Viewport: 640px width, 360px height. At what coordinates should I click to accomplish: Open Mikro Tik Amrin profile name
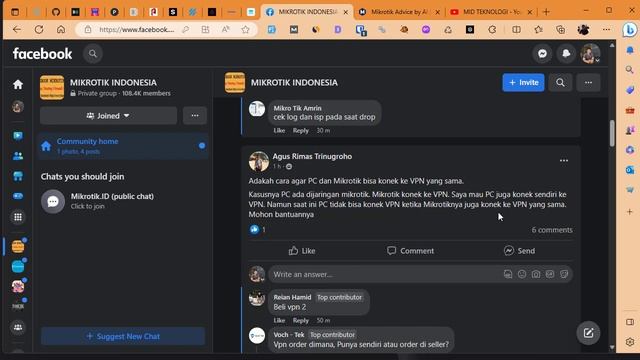[x=297, y=108]
